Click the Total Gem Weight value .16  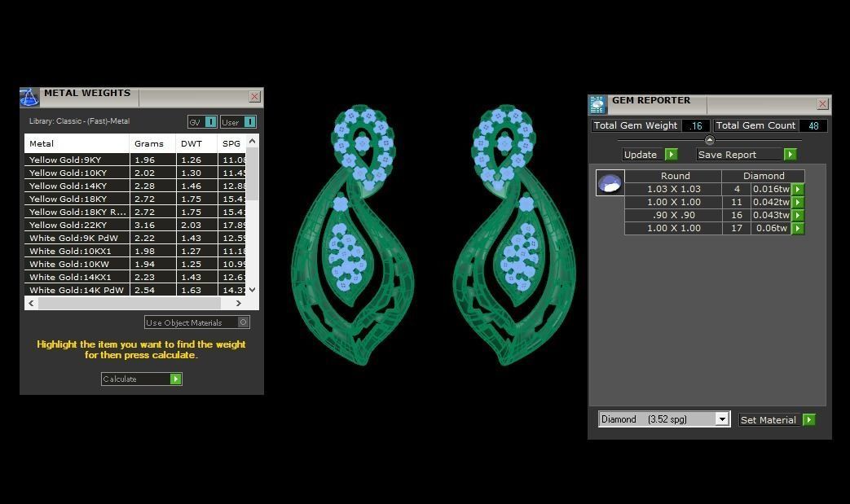click(x=696, y=125)
